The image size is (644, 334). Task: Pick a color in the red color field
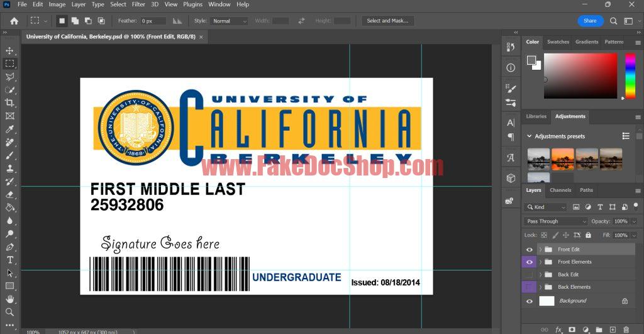tap(580, 75)
